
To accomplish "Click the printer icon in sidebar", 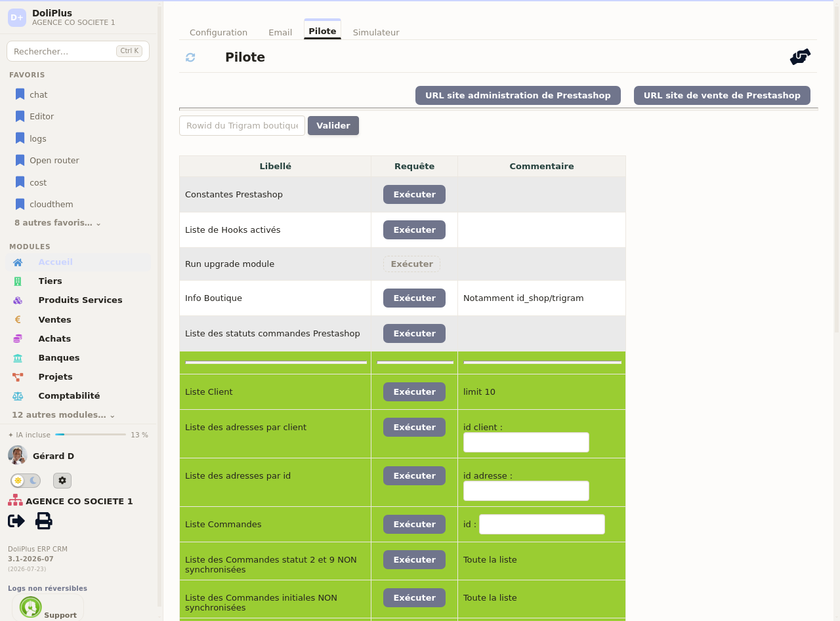I will (43, 521).
